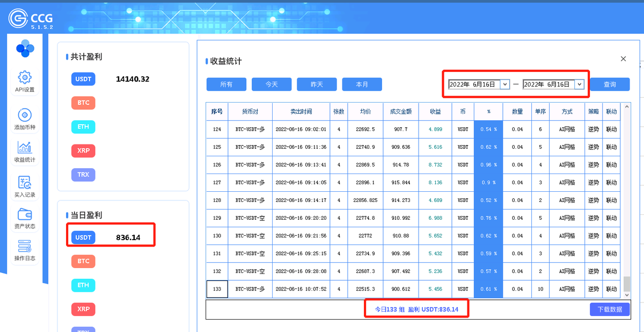Click the profit value 8.732 cell

tap(435, 165)
